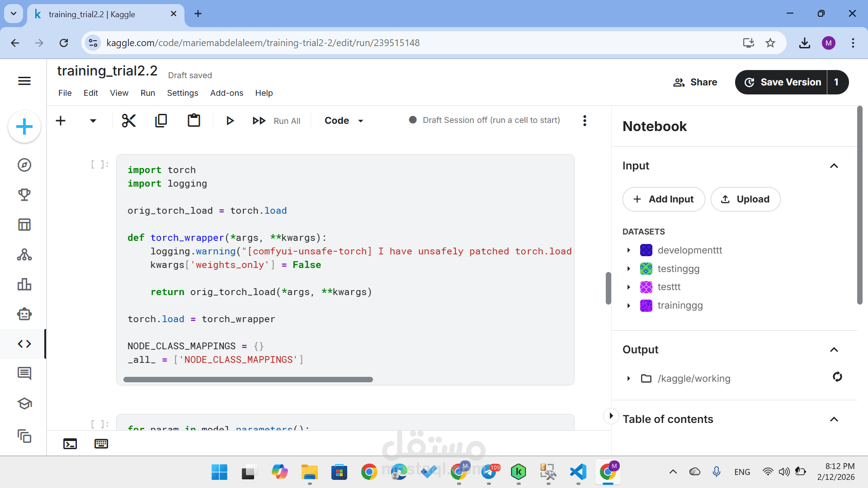Screen dimensions: 868x488
Task: Click the copy cell icon
Action: click(x=161, y=121)
